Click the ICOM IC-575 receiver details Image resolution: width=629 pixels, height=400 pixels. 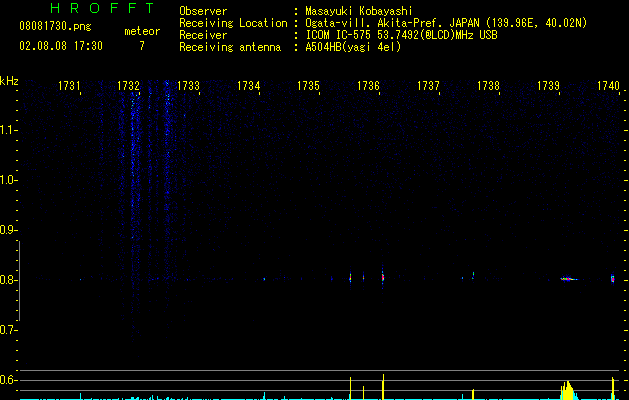401,35
